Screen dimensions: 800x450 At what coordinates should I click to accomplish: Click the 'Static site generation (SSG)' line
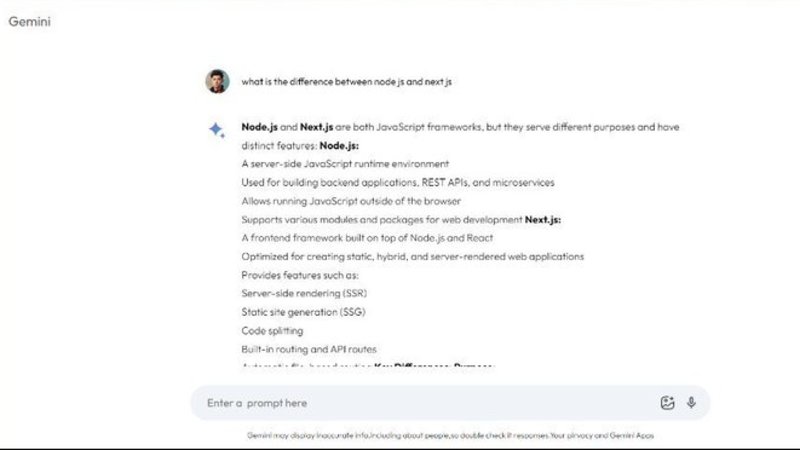[x=305, y=312]
